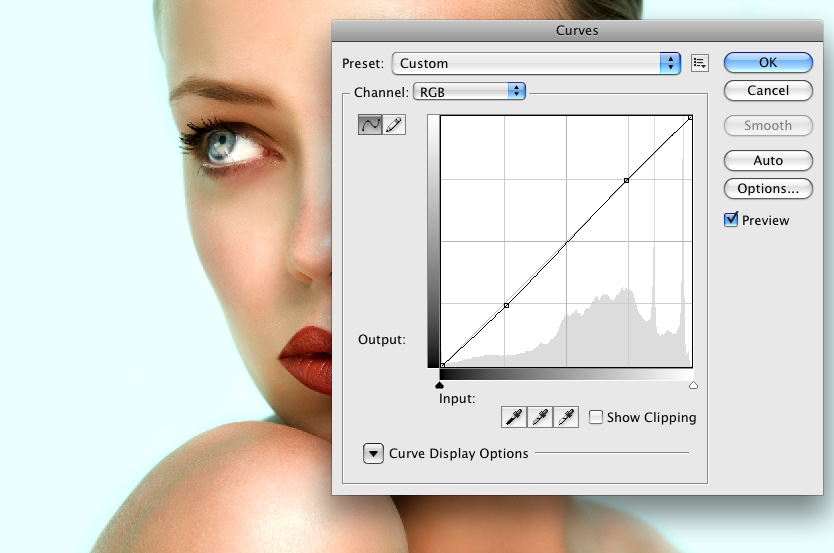Toggle the Preview checkbox
This screenshot has width=834, height=553.
[x=731, y=220]
